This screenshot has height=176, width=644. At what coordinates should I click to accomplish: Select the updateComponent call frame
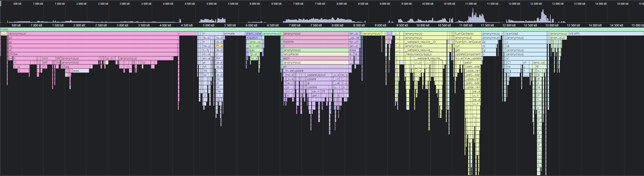tap(467, 54)
